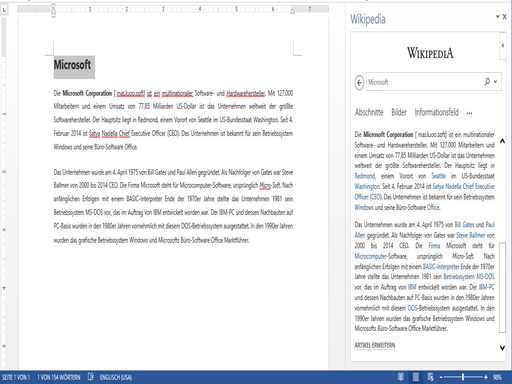Click SEITE 1 VON 1 in status bar
Screen dimensions: 512x384
coord(16,377)
